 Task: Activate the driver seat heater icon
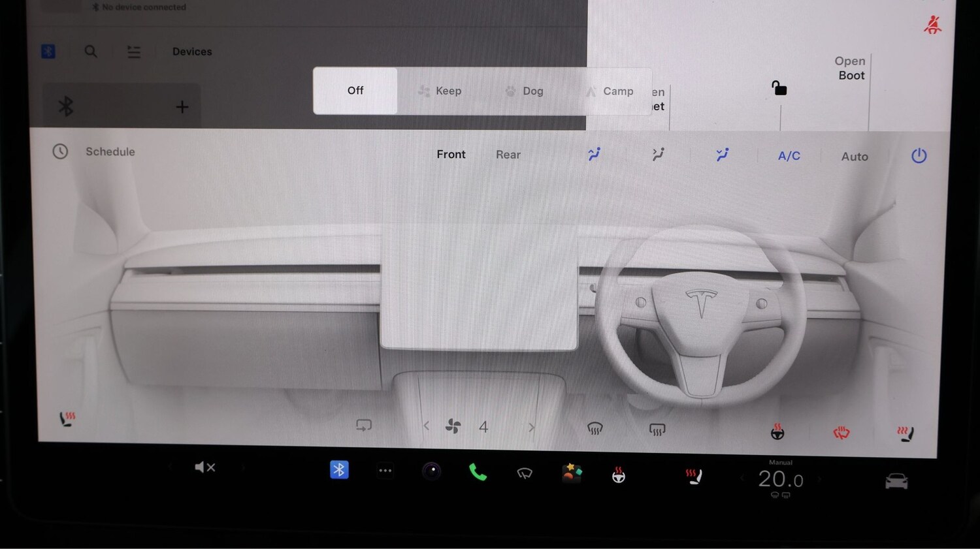(67, 418)
